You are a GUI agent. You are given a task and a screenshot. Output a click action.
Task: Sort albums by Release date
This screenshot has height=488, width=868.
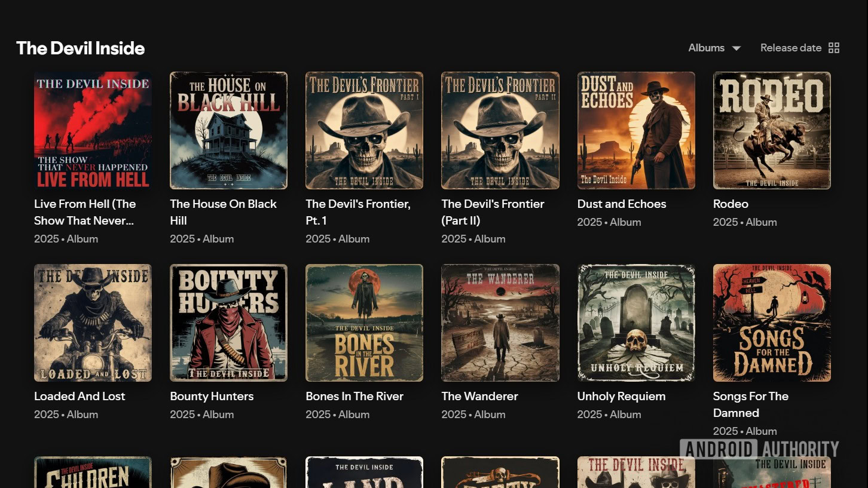tap(790, 48)
